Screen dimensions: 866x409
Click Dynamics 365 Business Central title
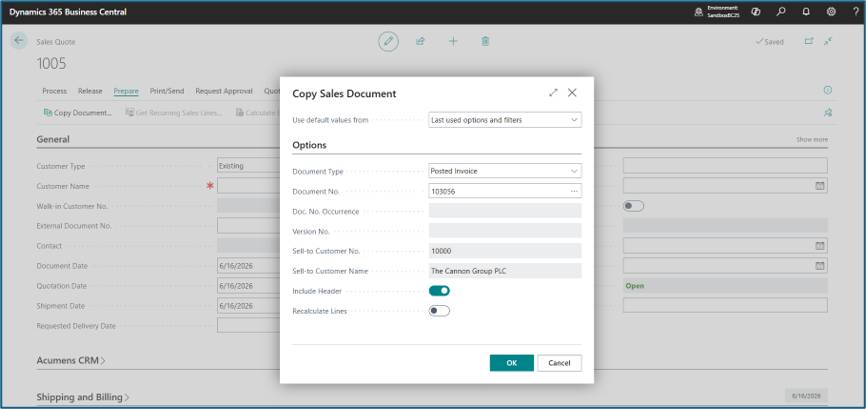pos(68,12)
